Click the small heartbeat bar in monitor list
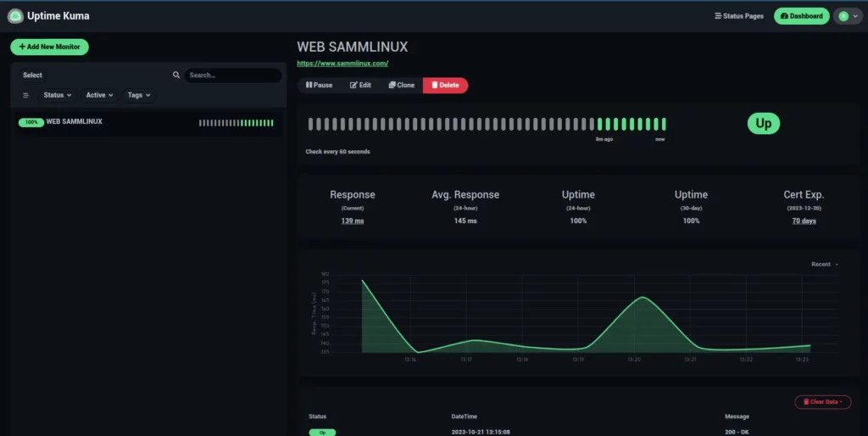The height and width of the screenshot is (436, 868). [236, 123]
